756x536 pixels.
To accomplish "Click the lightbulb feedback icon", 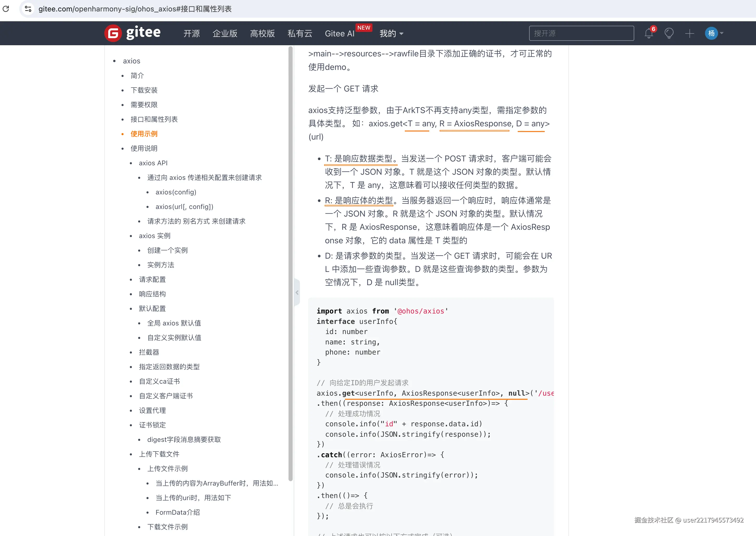I will (x=669, y=33).
